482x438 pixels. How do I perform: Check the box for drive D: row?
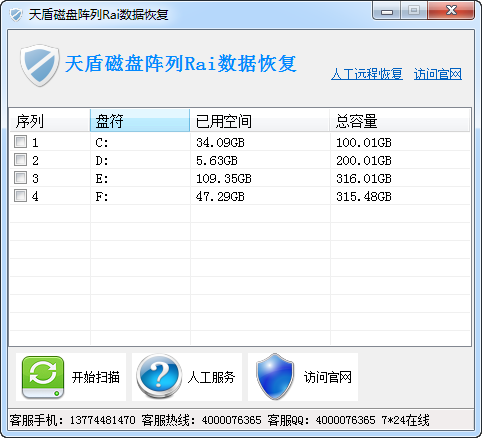pos(20,160)
